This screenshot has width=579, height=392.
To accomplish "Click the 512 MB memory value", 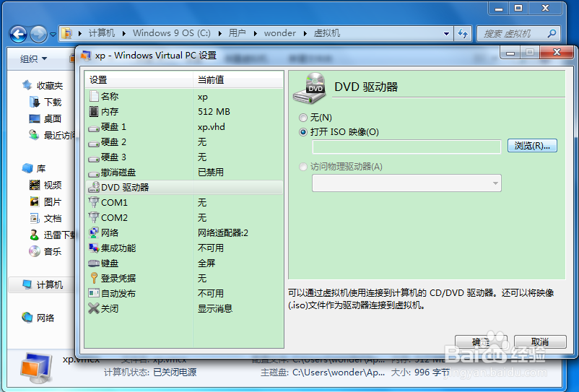I will (214, 112).
